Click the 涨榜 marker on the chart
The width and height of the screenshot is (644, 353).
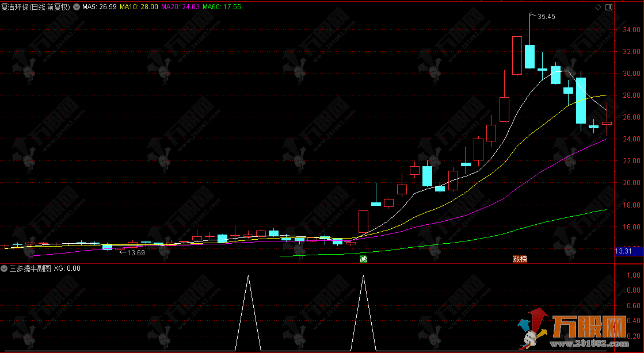[520, 259]
